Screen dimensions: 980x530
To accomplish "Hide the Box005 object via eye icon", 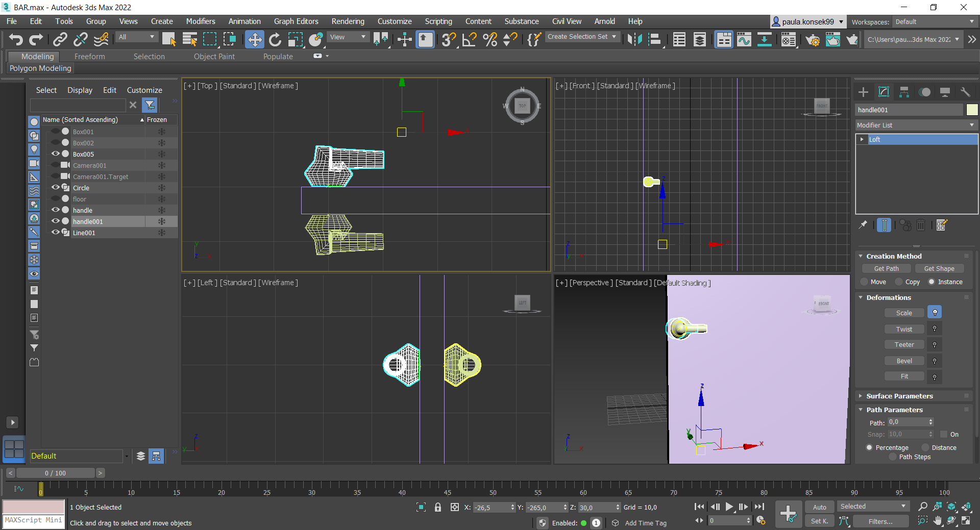I will coord(56,154).
